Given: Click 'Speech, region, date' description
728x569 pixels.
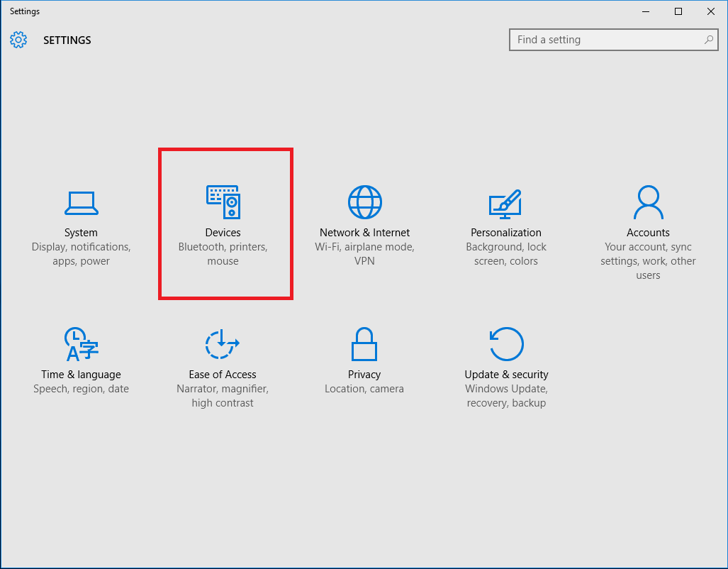Looking at the screenshot, I should (x=81, y=389).
